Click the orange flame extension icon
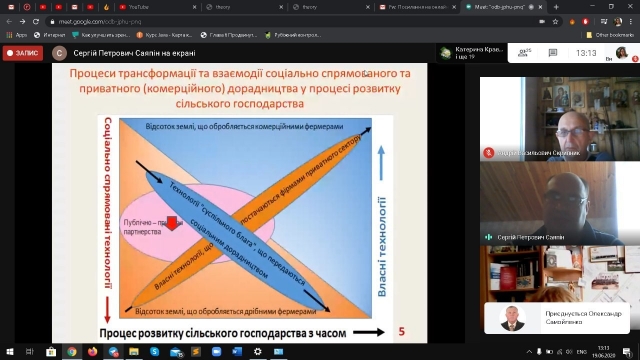 point(572,22)
